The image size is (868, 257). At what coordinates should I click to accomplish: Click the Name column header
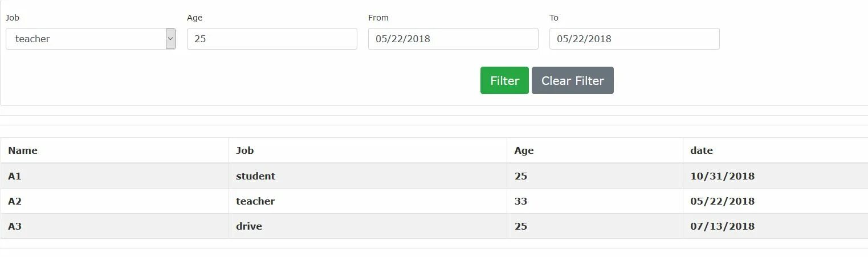click(23, 150)
